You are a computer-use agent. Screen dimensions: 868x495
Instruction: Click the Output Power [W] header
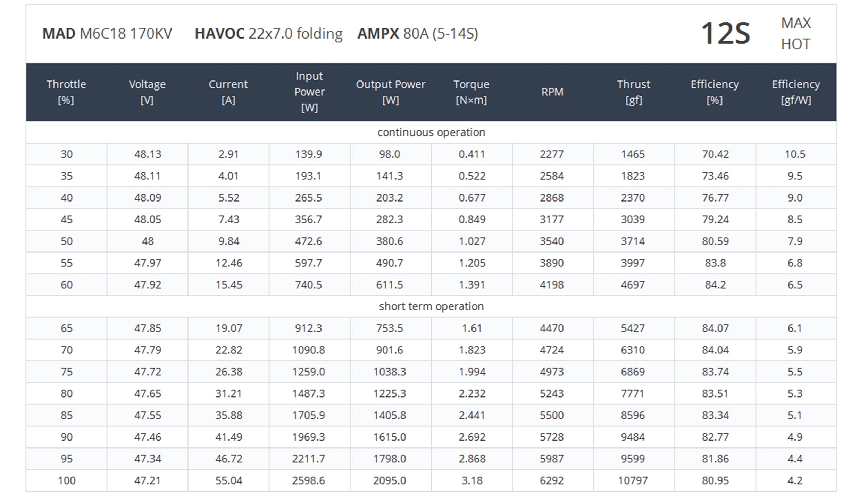(390, 92)
